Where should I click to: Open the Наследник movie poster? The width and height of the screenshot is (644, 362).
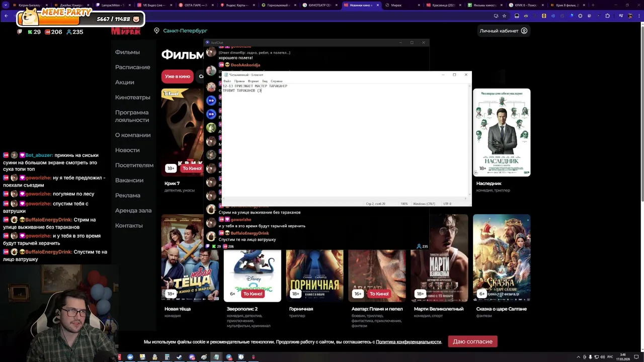point(502,132)
